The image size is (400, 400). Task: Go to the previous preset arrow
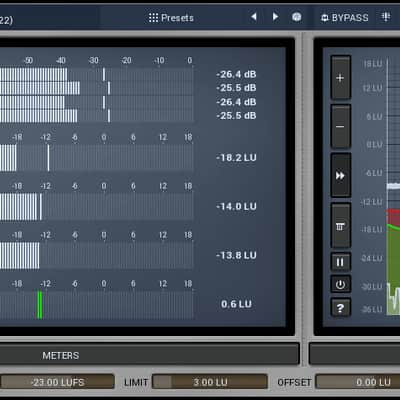(x=254, y=16)
